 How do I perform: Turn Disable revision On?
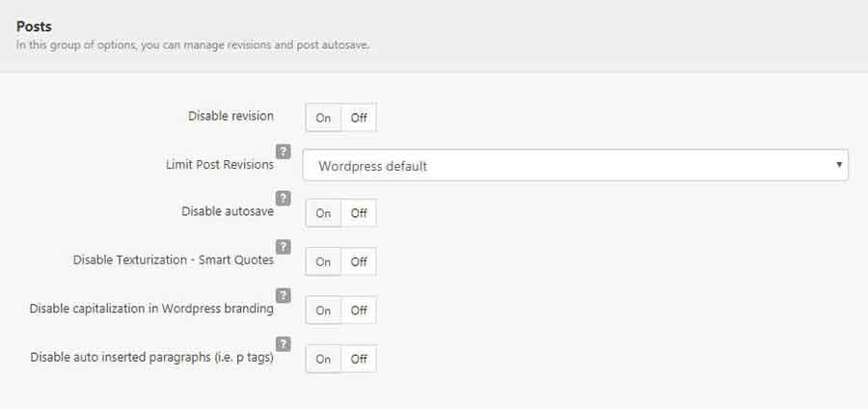pyautogui.click(x=323, y=118)
